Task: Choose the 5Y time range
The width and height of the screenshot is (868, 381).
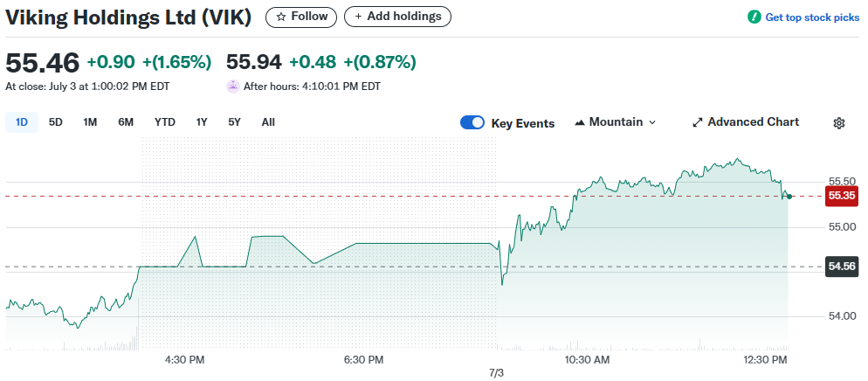Action: tap(235, 122)
